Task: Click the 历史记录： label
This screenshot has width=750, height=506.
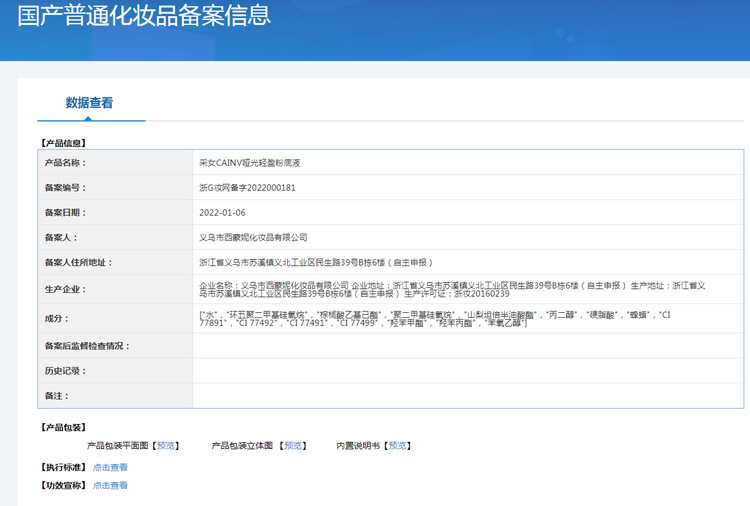Action: coord(66,371)
